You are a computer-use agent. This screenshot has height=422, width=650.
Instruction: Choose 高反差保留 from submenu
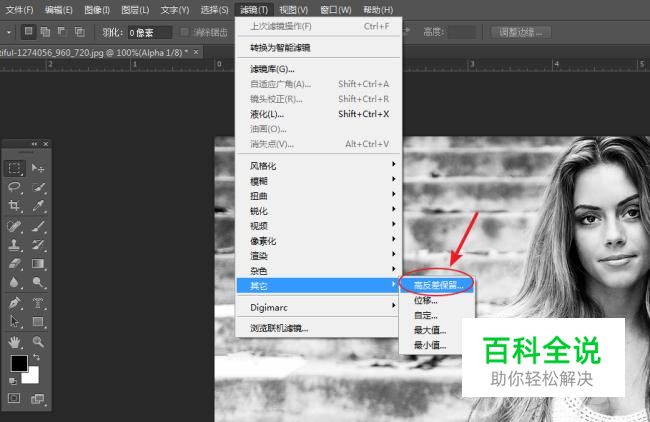point(437,285)
